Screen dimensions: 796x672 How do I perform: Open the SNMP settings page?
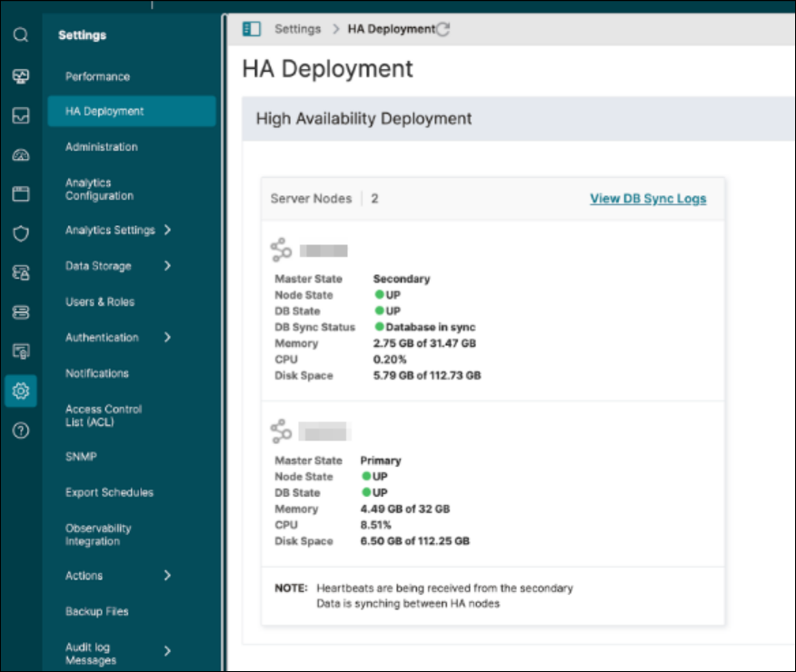coord(81,457)
